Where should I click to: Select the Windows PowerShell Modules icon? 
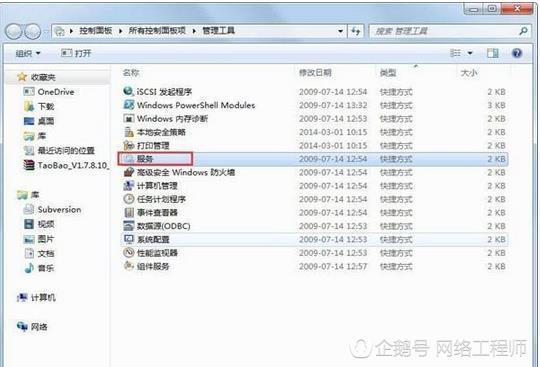pos(128,105)
